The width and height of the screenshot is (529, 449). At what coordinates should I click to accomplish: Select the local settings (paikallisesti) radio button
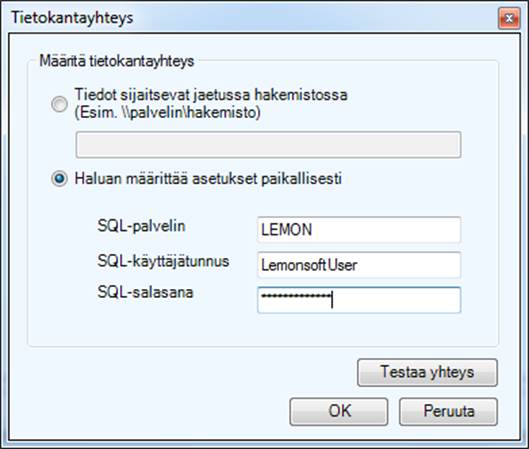59,178
